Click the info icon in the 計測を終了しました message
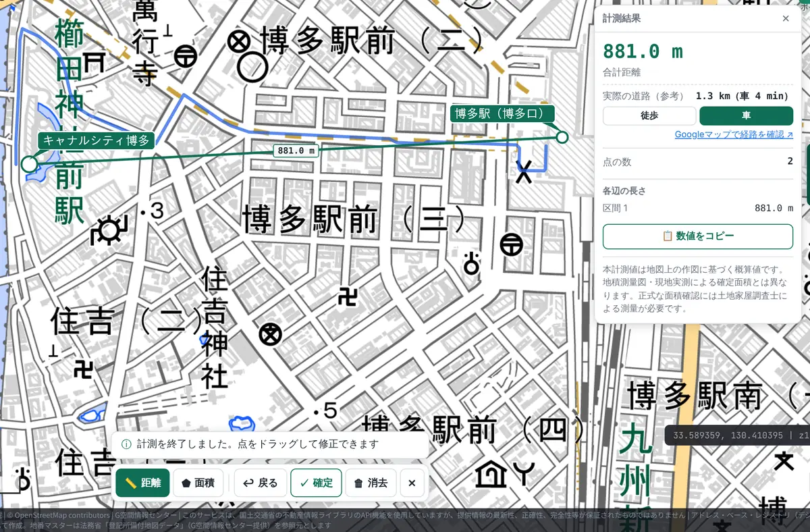This screenshot has height=532, width=810. (126, 444)
